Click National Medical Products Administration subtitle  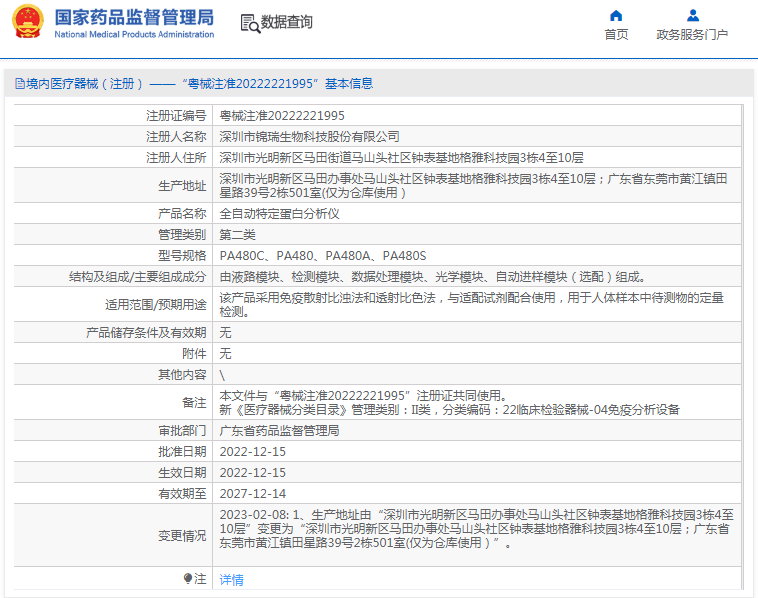134,34
